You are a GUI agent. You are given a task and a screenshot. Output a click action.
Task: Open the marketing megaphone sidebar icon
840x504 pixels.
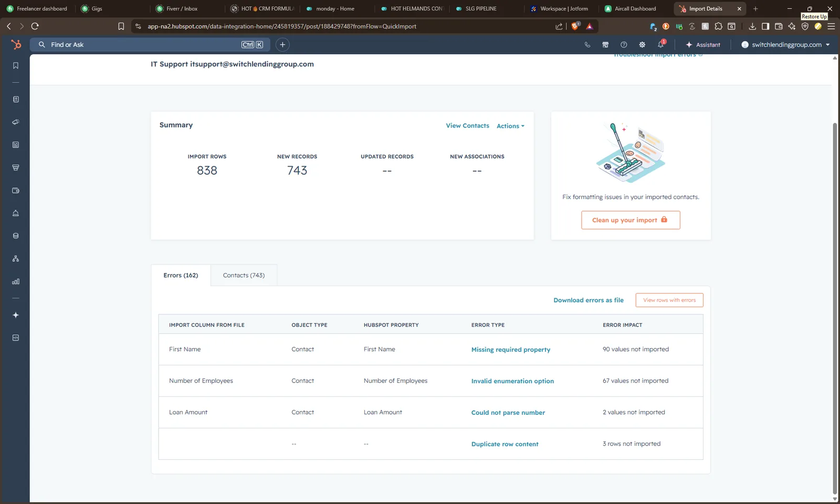(16, 122)
